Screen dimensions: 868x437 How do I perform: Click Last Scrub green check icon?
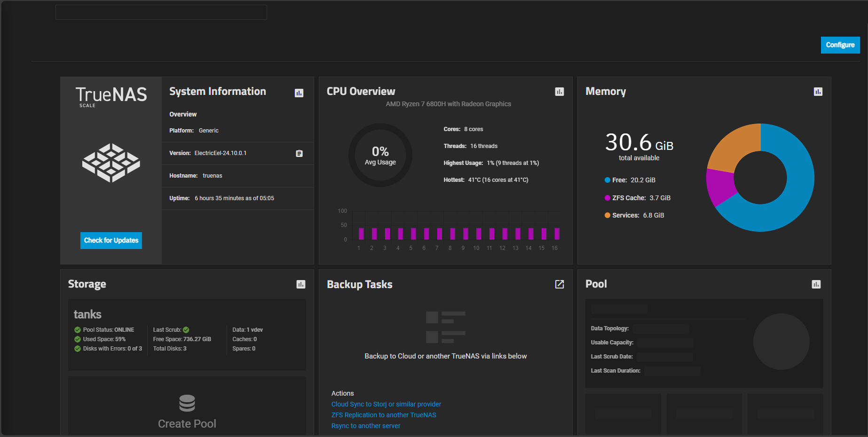click(x=186, y=330)
